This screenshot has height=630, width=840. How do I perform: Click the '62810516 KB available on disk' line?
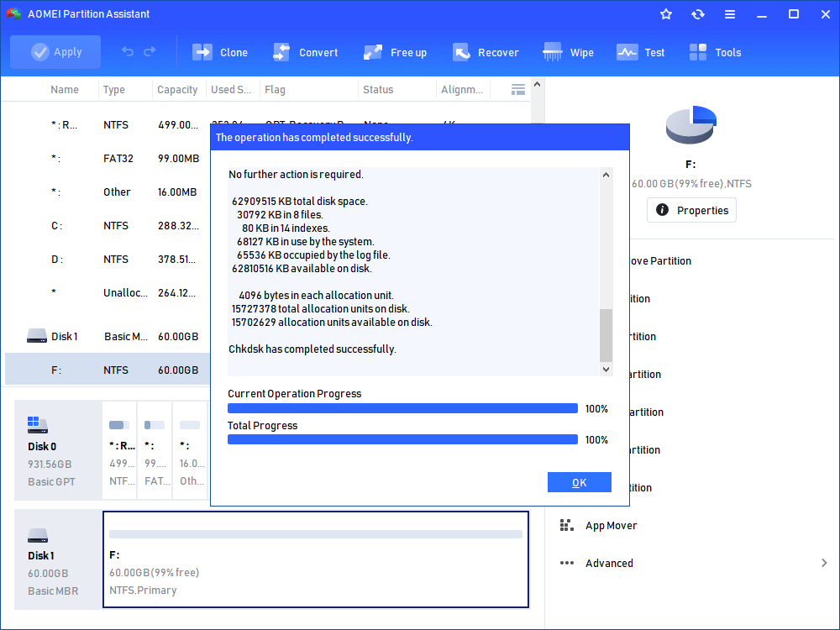tap(302, 269)
